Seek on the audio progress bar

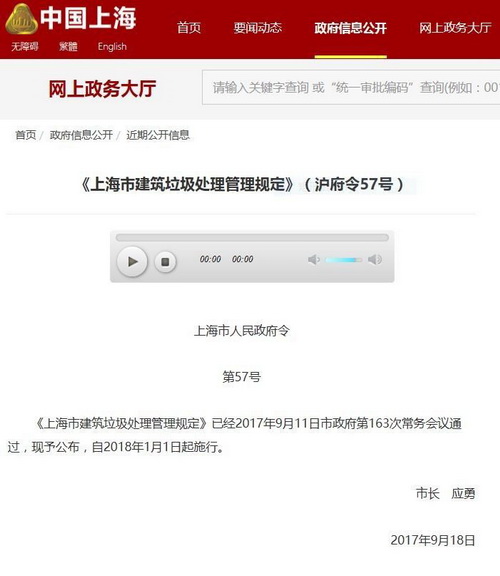click(252, 237)
